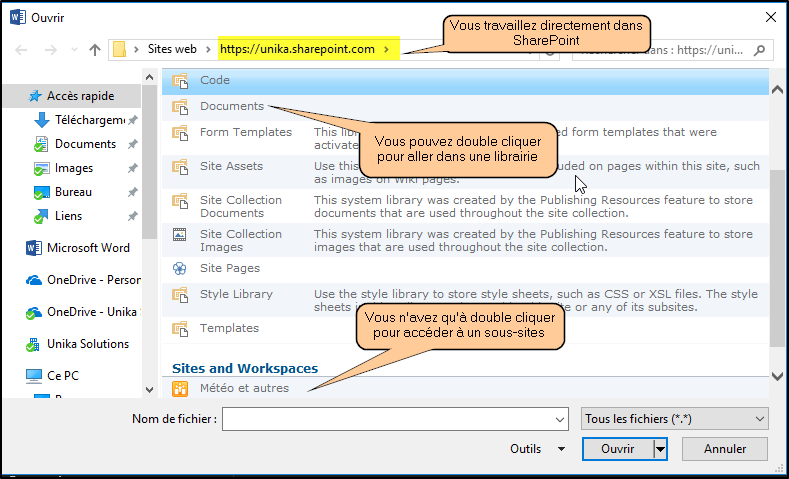Click the Site Collection Images icon
Screen dimensions: 789x479
pyautogui.click(x=180, y=234)
